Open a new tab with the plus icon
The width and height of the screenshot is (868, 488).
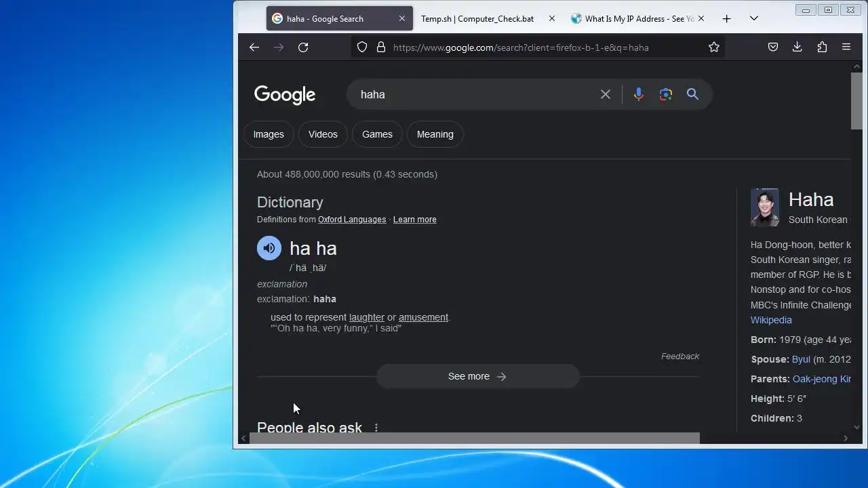[x=726, y=19]
